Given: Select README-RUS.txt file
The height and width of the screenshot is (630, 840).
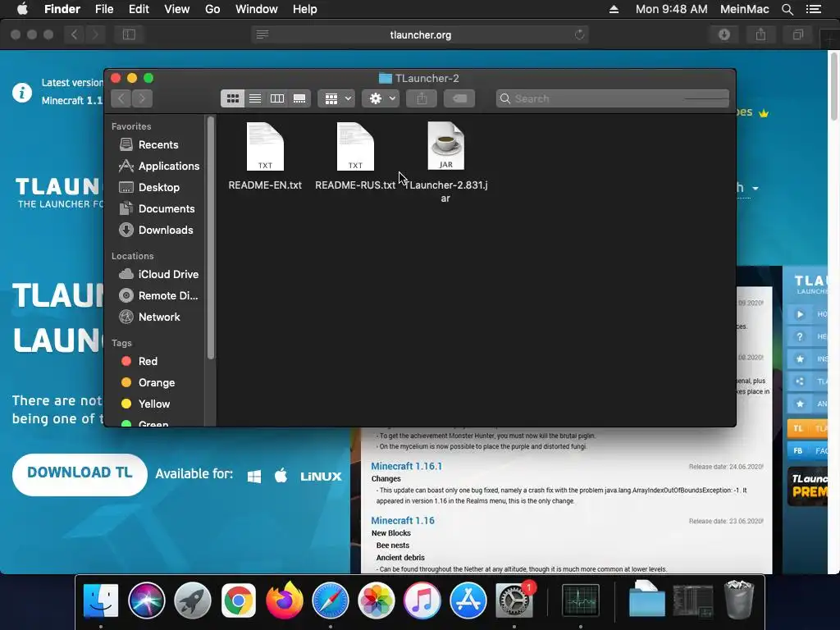Looking at the screenshot, I should [355, 157].
